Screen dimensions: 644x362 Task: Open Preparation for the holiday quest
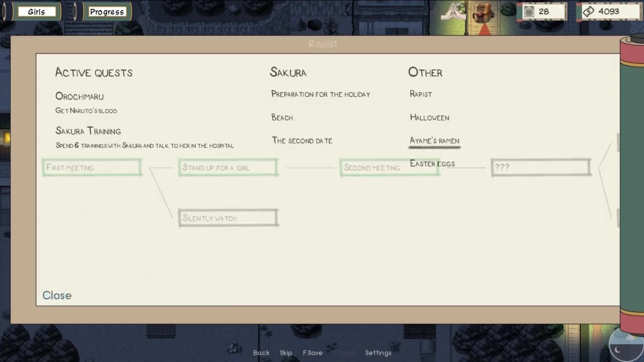coord(320,94)
